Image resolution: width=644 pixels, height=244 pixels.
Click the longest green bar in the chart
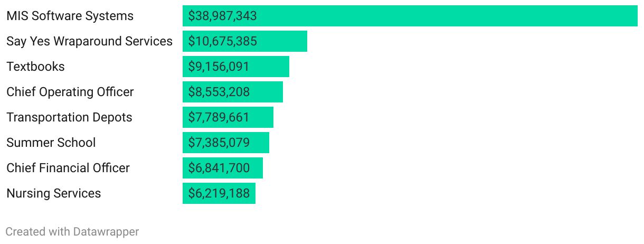(449, 16)
